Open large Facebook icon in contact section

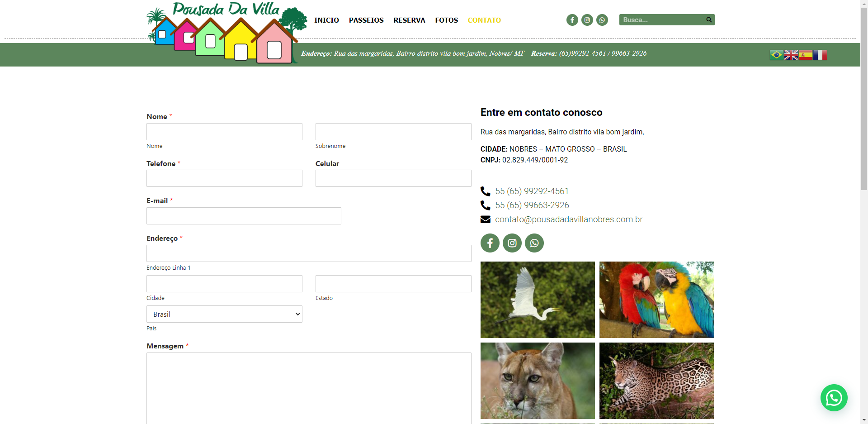pyautogui.click(x=490, y=243)
